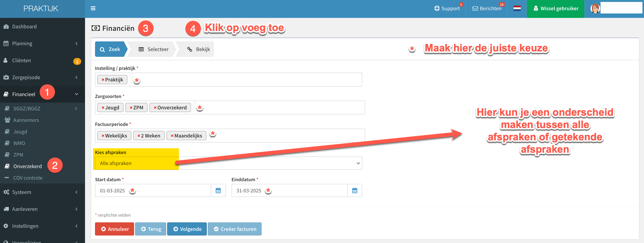This screenshot has width=644, height=243.
Task: Expand the SGGZ/BGGZ submenu
Action: [43, 109]
